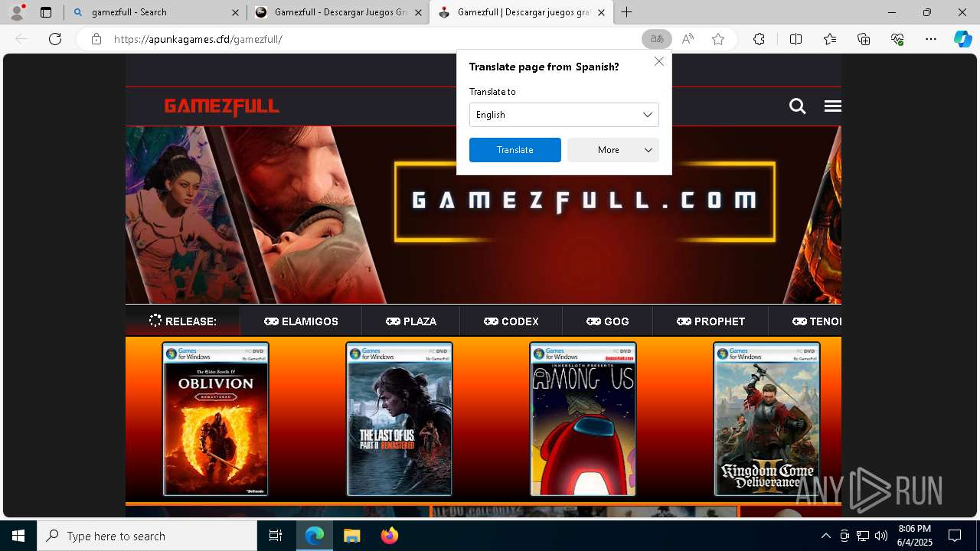
Task: View site information lock icon
Action: (x=96, y=39)
